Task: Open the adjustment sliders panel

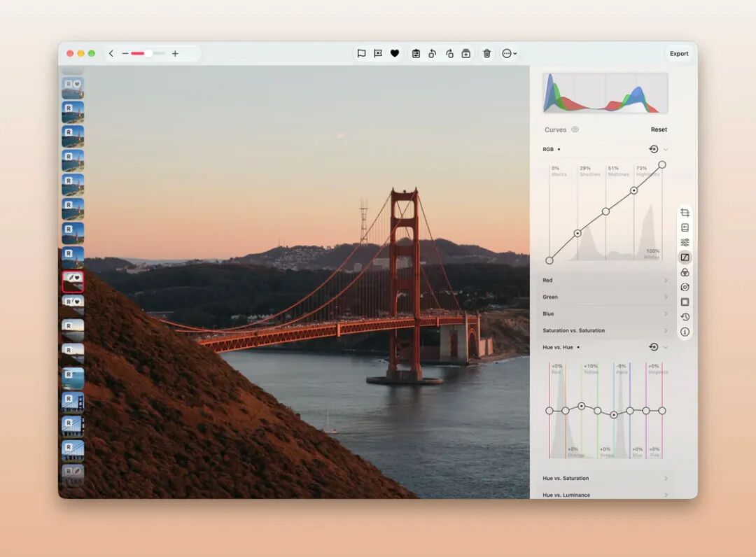Action: click(x=685, y=242)
